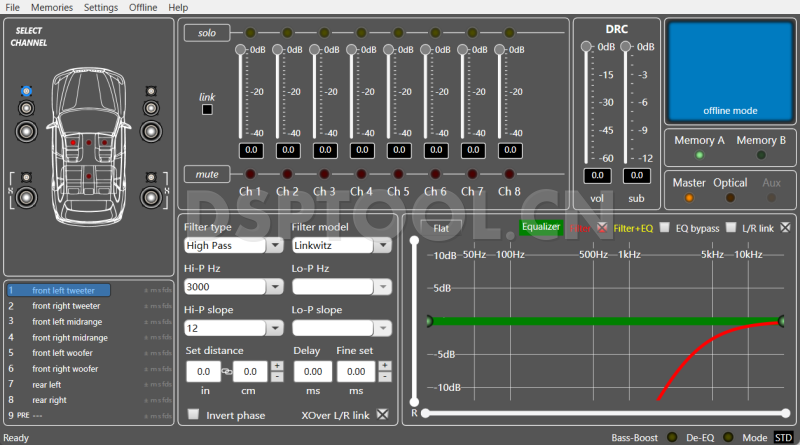The height and width of the screenshot is (445, 800).
Task: Click the Equalizer button
Action: (x=541, y=227)
